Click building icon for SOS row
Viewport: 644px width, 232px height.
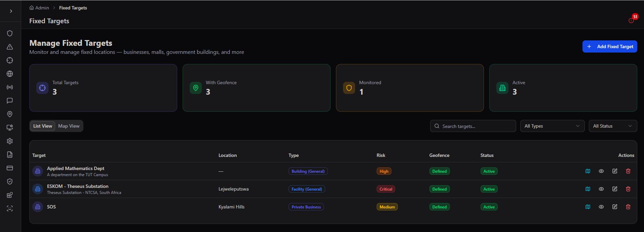coord(38,207)
